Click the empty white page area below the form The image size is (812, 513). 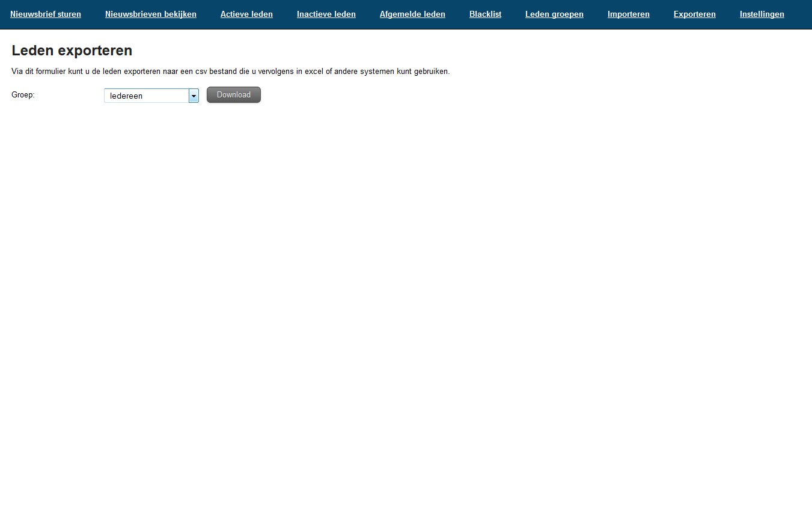point(406,301)
